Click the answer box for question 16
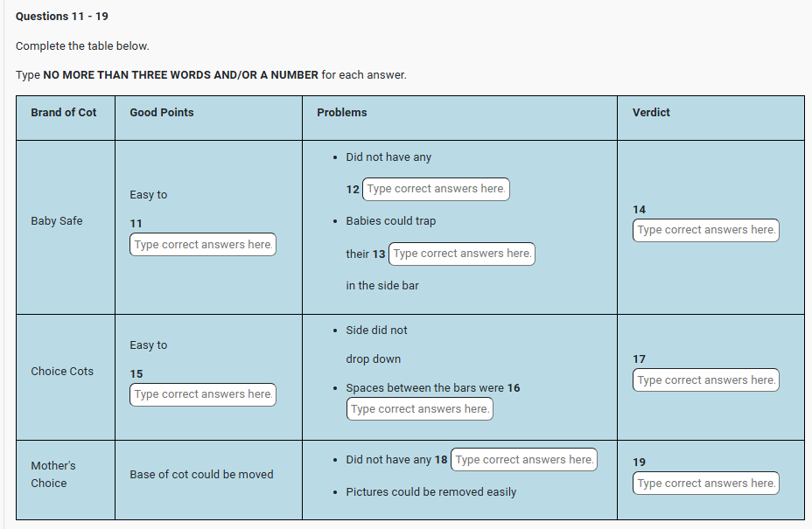The height and width of the screenshot is (529, 812). pos(420,409)
